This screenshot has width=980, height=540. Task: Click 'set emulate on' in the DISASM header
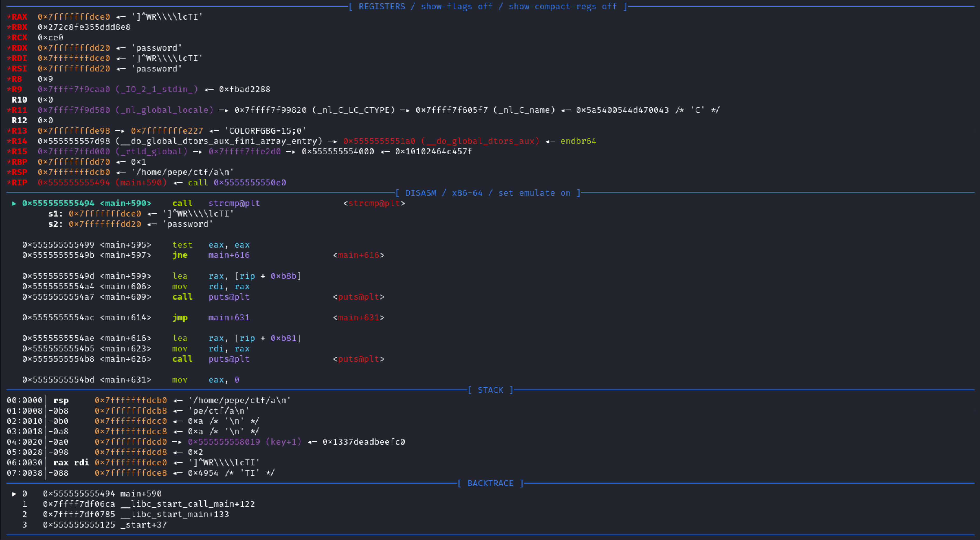coord(534,193)
